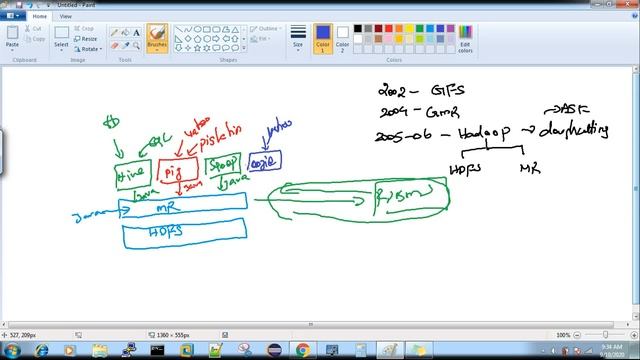Open the shape Outline dropdown
The image size is (640, 360).
pyautogui.click(x=266, y=29)
